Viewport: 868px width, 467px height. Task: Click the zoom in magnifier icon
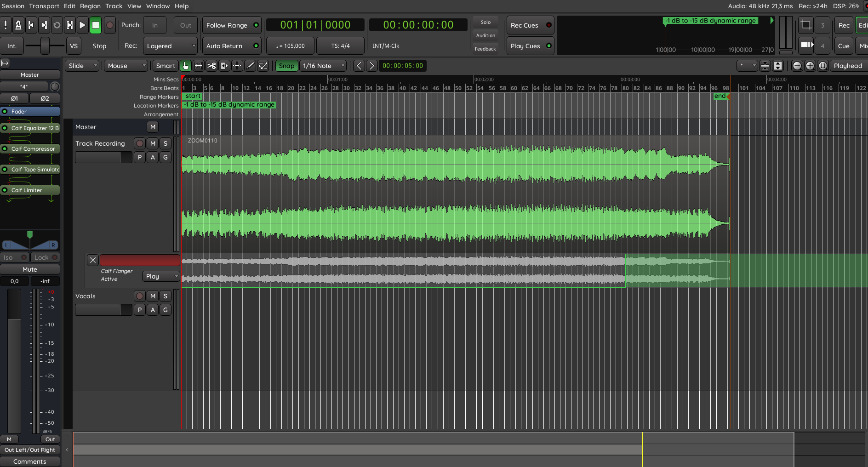(x=810, y=66)
